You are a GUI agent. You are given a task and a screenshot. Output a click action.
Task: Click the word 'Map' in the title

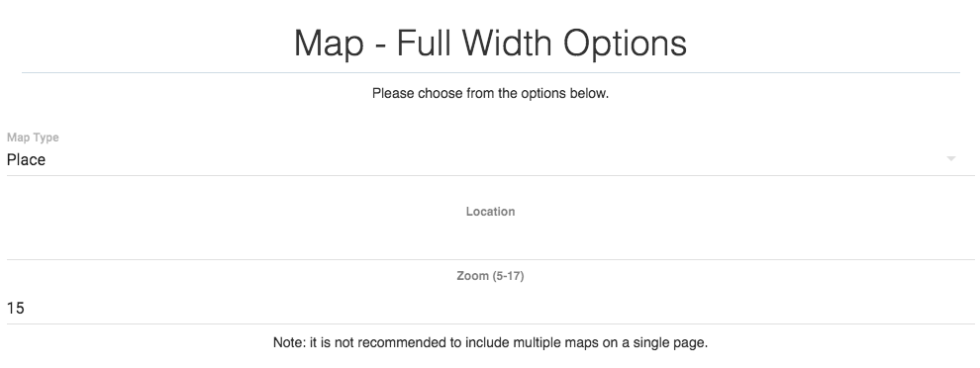coord(329,45)
